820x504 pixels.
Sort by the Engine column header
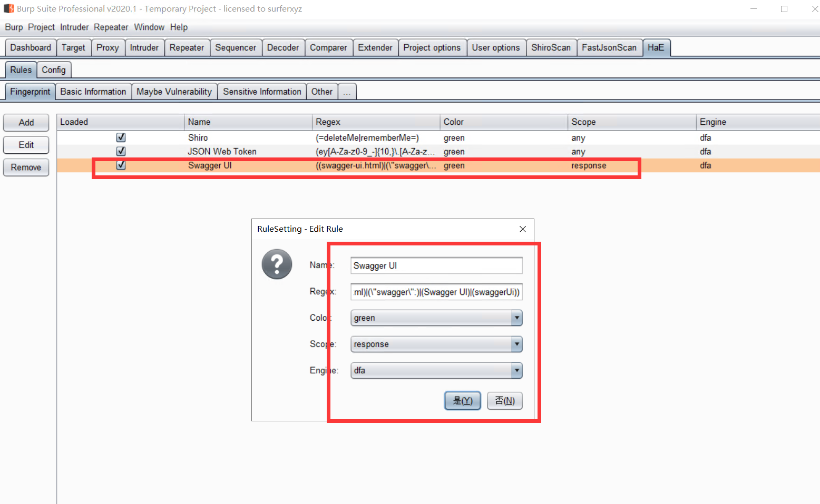click(758, 122)
